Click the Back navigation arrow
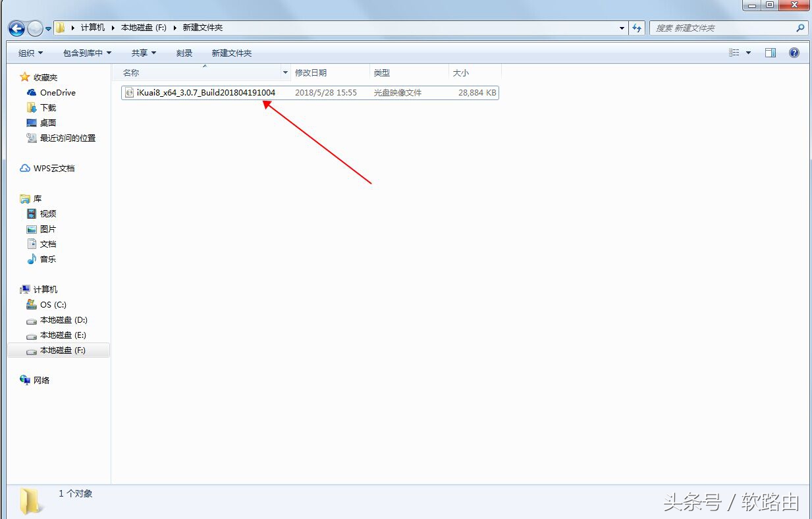The width and height of the screenshot is (812, 519). pyautogui.click(x=16, y=28)
